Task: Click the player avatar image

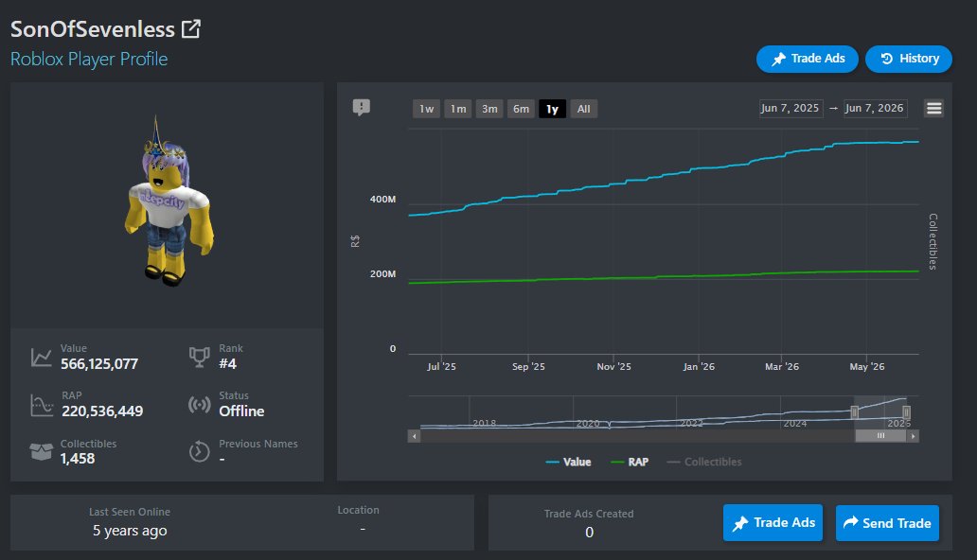Action: 169,201
